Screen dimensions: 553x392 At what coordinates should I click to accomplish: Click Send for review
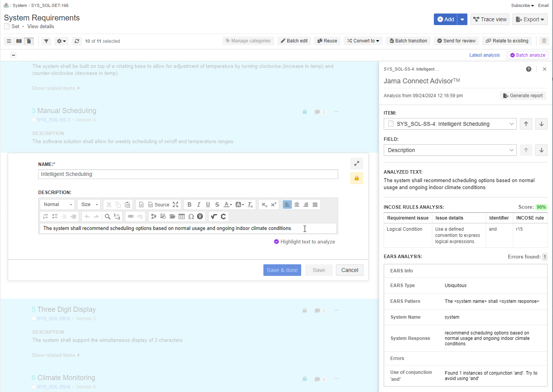point(456,41)
